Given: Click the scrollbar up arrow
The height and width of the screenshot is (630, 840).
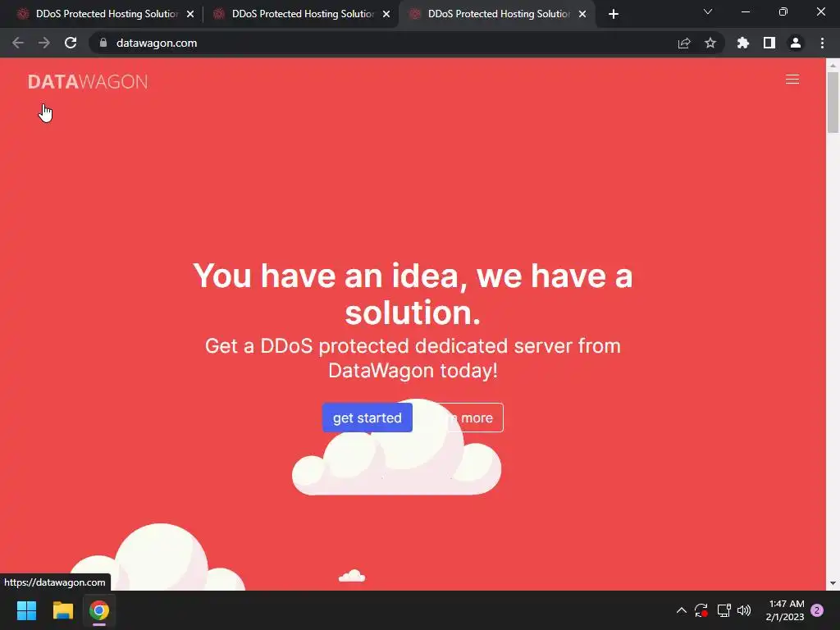Looking at the screenshot, I should pos(833,65).
